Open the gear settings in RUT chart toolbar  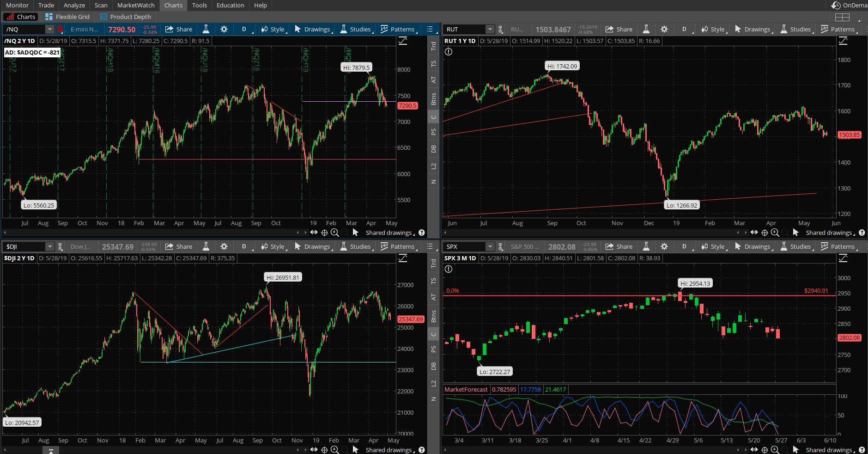pyautogui.click(x=664, y=29)
